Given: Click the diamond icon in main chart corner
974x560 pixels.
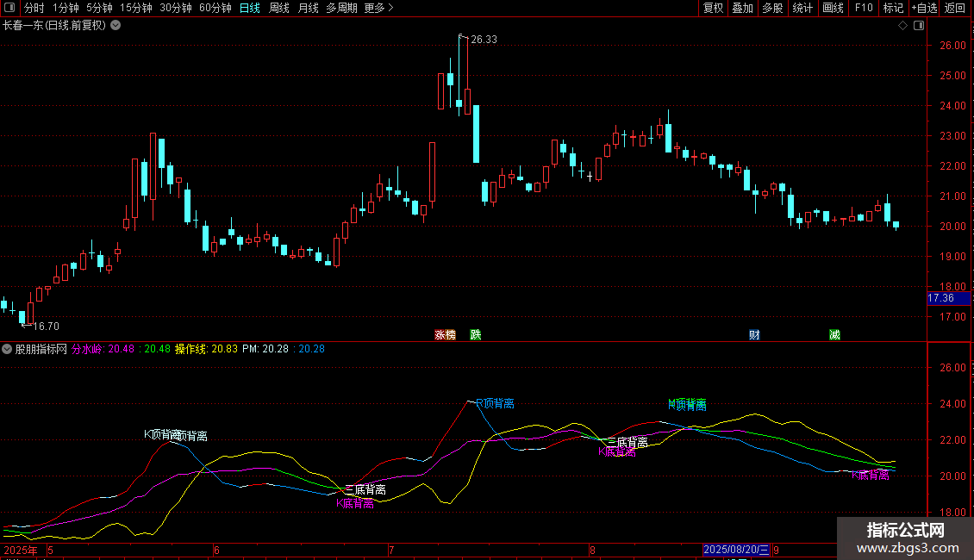Looking at the screenshot, I should tap(903, 26).
